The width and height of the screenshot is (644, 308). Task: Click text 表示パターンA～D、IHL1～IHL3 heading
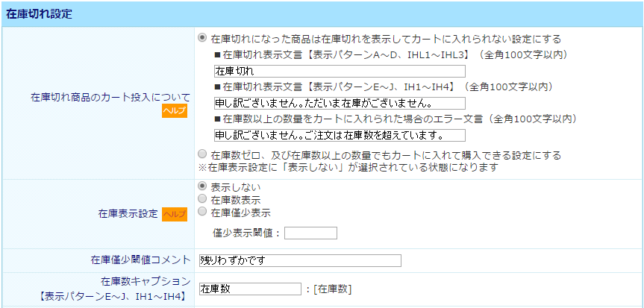390,54
